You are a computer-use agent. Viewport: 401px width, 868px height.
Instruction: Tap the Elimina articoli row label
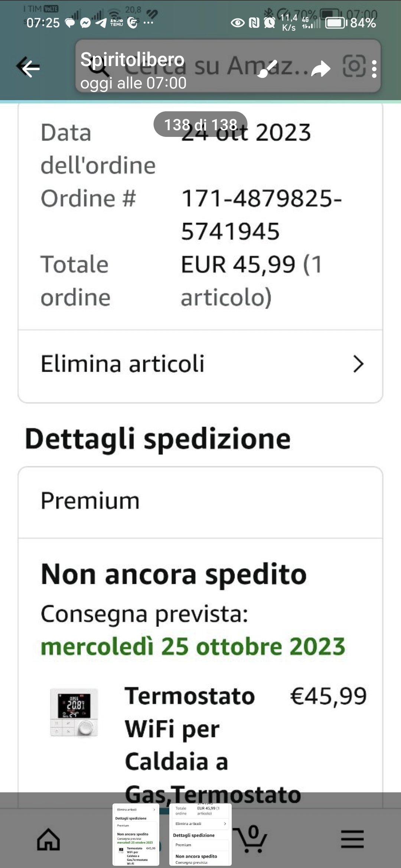pyautogui.click(x=123, y=364)
